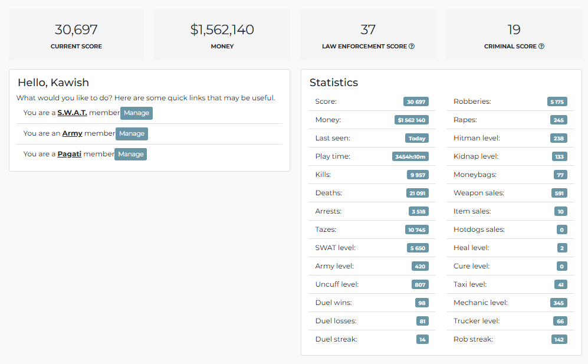The height and width of the screenshot is (364, 588).
Task: Select the Last seen Today badge
Action: (416, 139)
